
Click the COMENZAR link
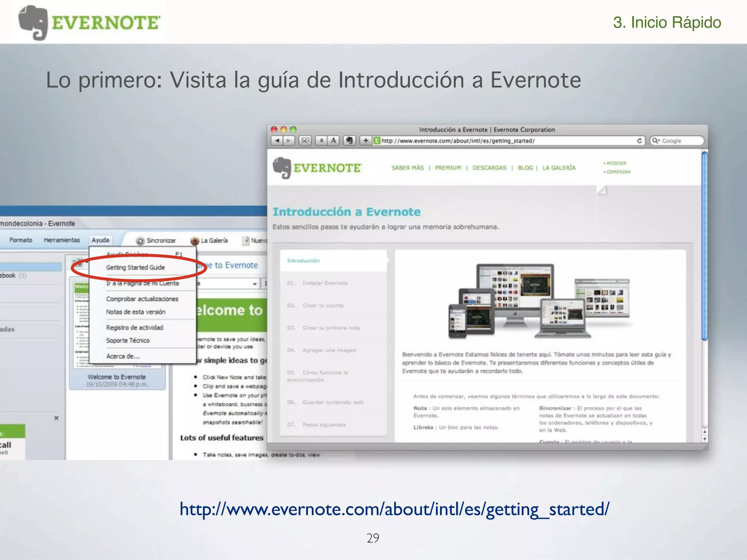tap(618, 172)
